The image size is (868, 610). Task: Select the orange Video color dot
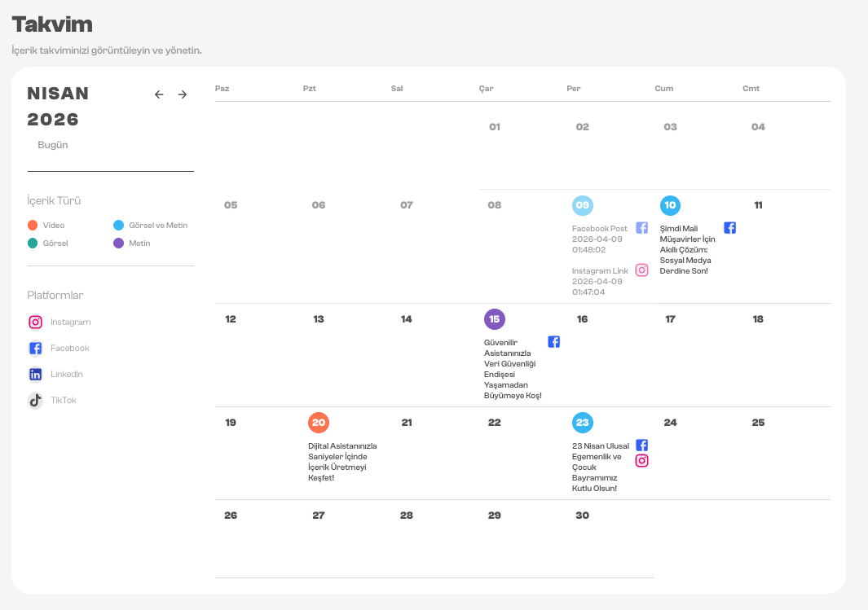click(33, 225)
